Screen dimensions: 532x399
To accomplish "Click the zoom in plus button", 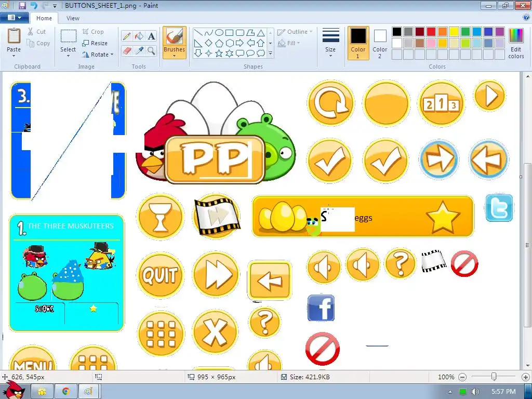I will tap(526, 377).
